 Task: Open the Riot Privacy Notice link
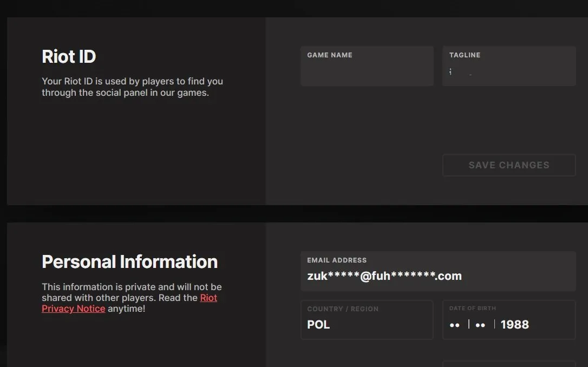pyautogui.click(x=129, y=303)
